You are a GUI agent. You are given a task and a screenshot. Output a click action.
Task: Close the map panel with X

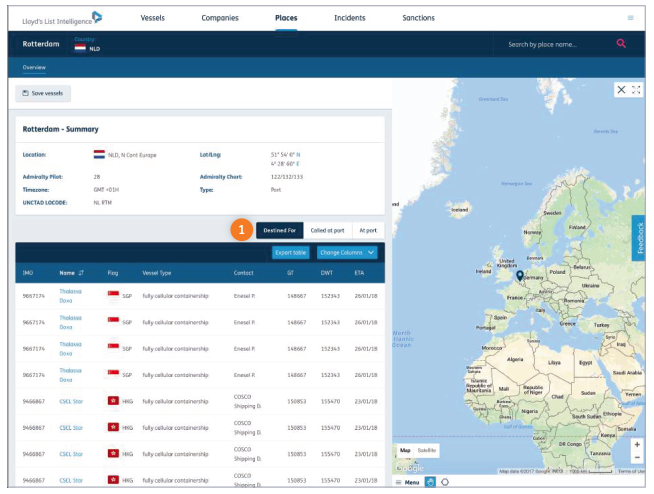621,90
